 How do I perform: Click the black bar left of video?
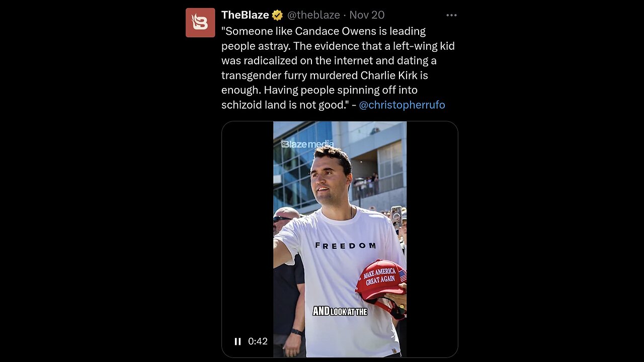(248, 226)
